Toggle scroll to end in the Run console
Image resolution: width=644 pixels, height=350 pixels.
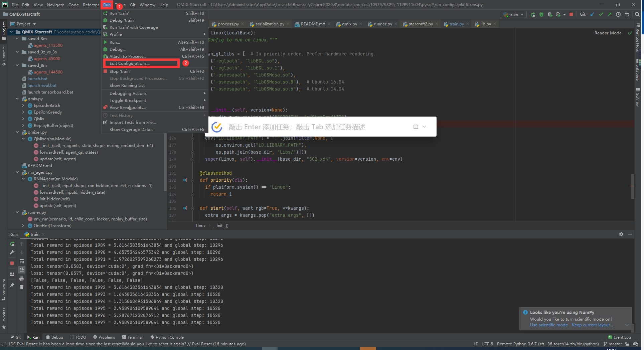pos(22,270)
